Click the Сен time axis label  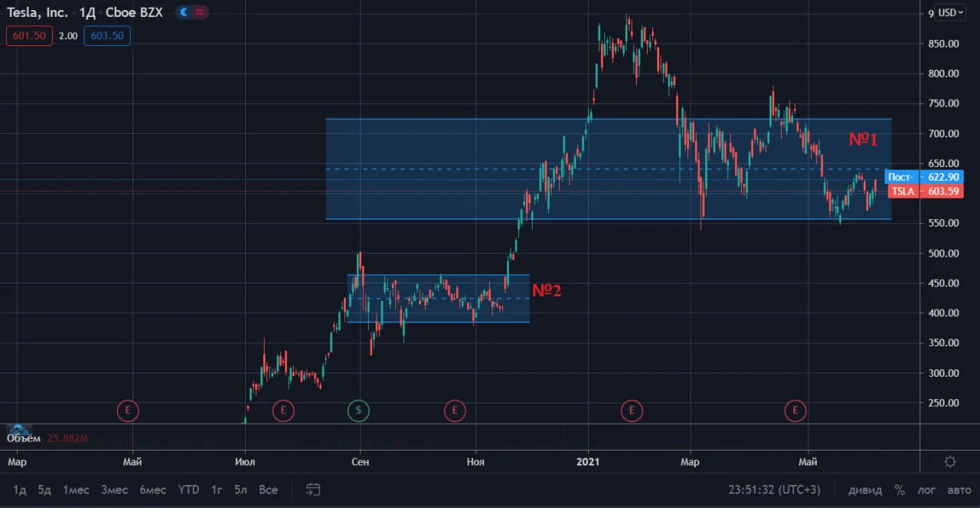pyautogui.click(x=360, y=461)
